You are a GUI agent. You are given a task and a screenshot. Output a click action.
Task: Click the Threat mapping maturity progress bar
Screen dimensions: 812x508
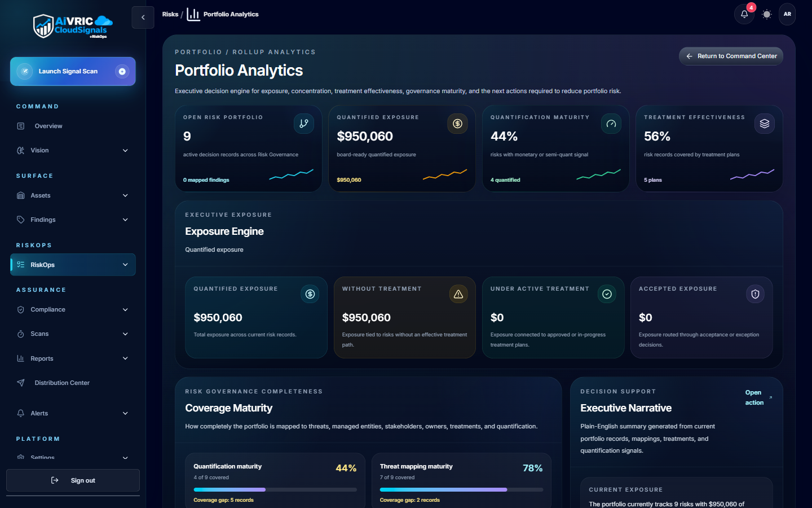tap(461, 489)
